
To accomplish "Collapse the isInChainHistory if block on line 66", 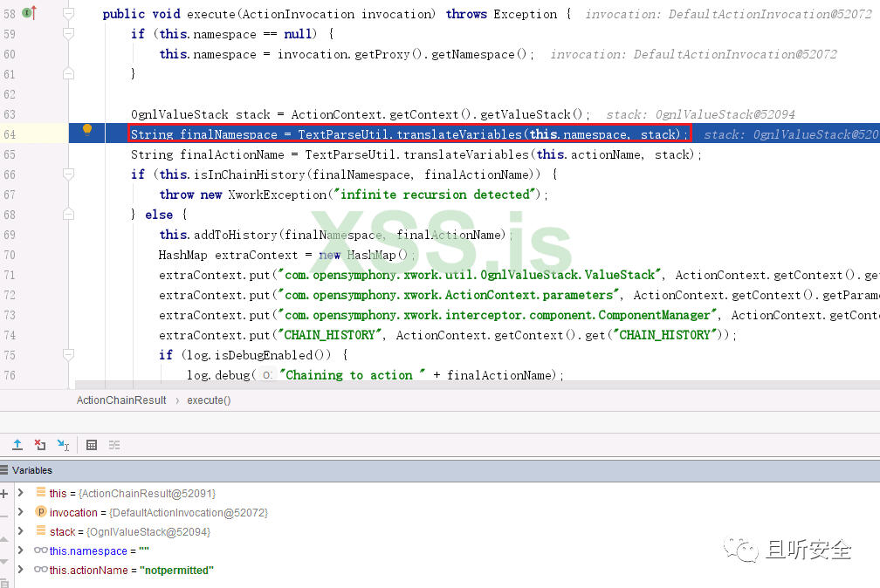I will [68, 174].
